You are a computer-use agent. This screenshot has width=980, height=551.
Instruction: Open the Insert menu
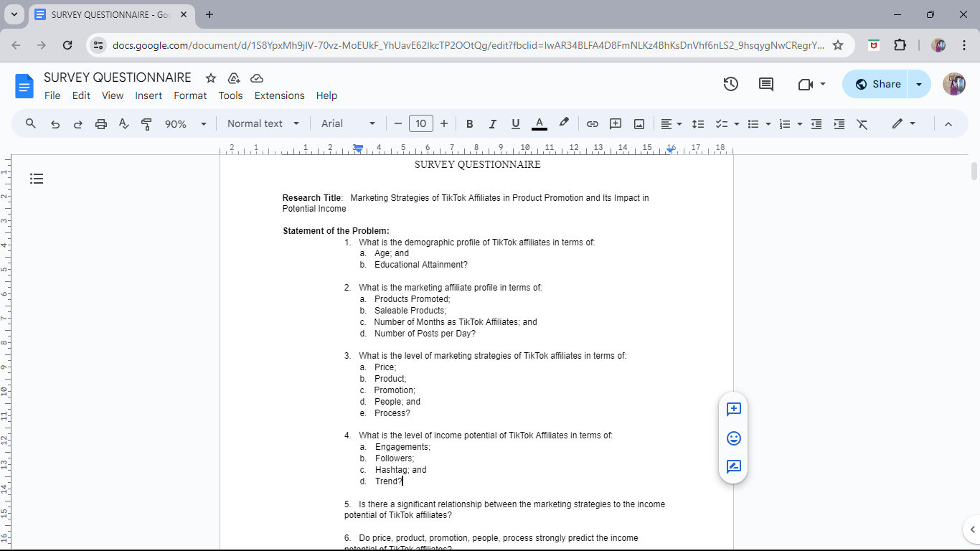point(149,95)
